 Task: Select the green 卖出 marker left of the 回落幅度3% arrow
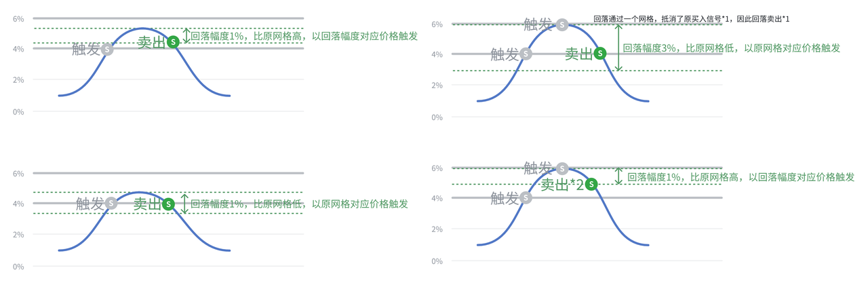(599, 54)
